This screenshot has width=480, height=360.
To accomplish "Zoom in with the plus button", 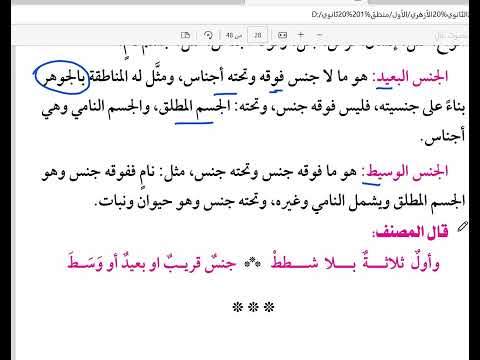I will click(301, 35).
